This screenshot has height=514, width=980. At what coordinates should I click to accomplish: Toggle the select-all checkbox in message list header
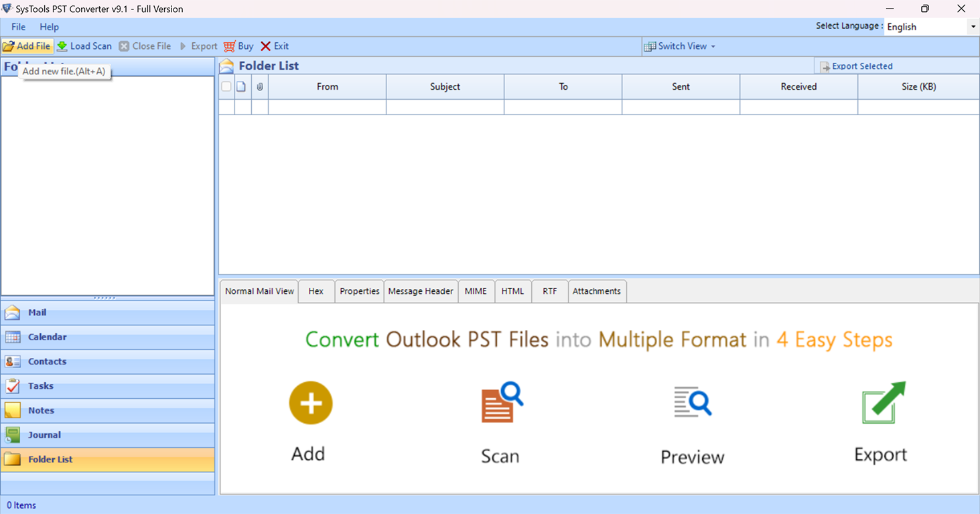[226, 86]
